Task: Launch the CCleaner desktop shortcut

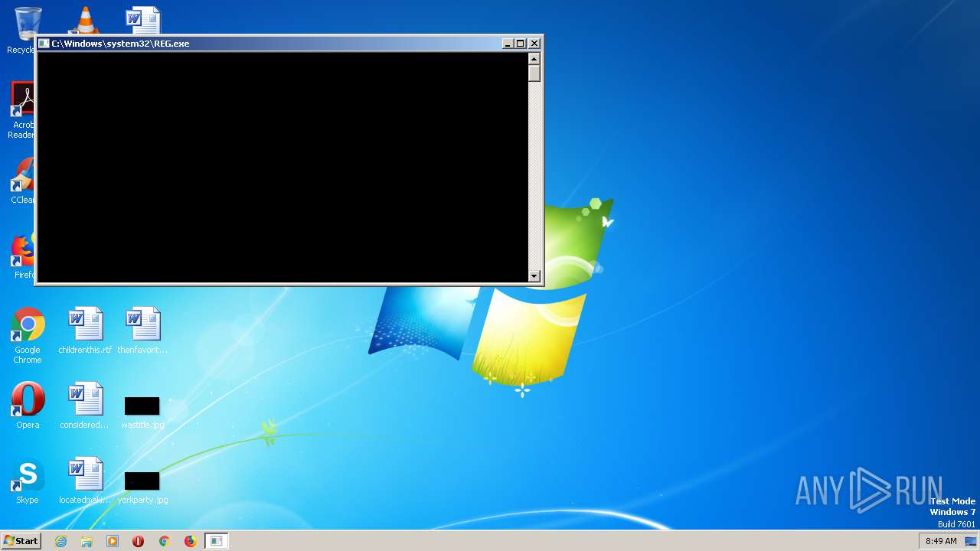Action: click(23, 181)
